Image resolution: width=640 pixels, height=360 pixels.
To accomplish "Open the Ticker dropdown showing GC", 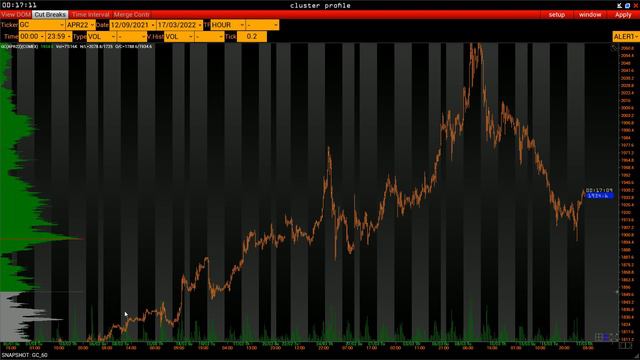I will [42, 25].
